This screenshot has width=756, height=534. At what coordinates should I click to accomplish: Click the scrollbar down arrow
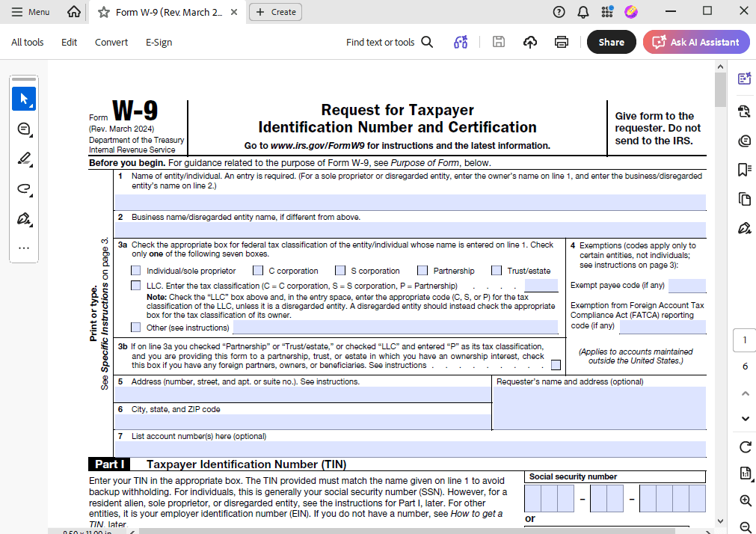720,521
